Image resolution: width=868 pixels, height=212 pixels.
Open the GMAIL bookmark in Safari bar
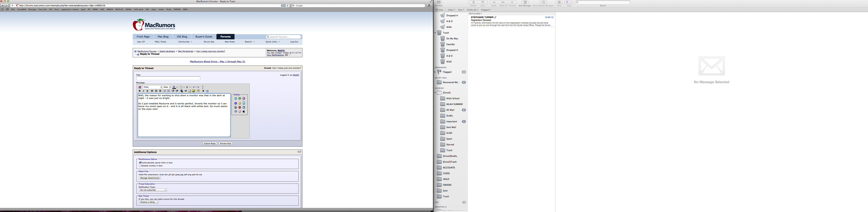(x=128, y=9)
